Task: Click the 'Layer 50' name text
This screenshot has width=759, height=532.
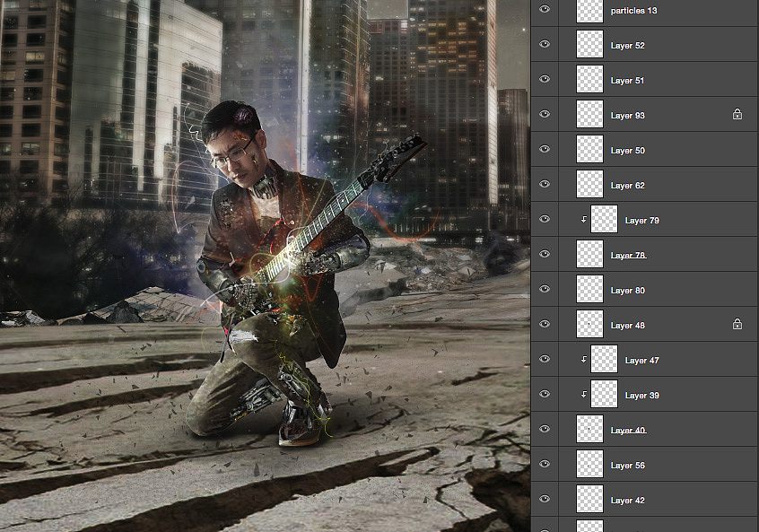Action: (x=627, y=151)
